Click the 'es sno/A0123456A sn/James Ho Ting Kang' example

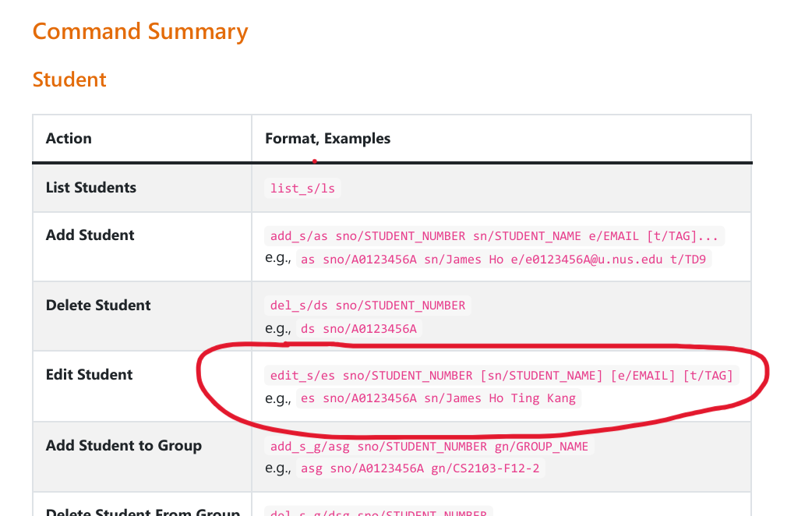point(438,398)
